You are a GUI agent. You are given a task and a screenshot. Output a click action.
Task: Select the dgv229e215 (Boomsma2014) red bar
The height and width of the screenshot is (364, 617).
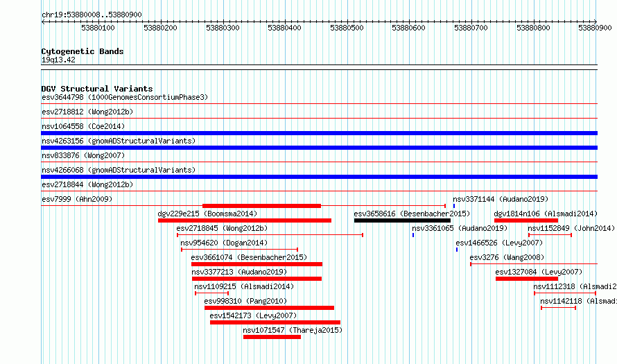tap(244, 220)
